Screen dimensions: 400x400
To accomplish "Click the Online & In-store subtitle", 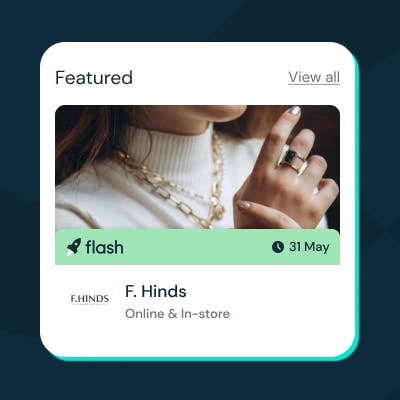I will (x=177, y=314).
